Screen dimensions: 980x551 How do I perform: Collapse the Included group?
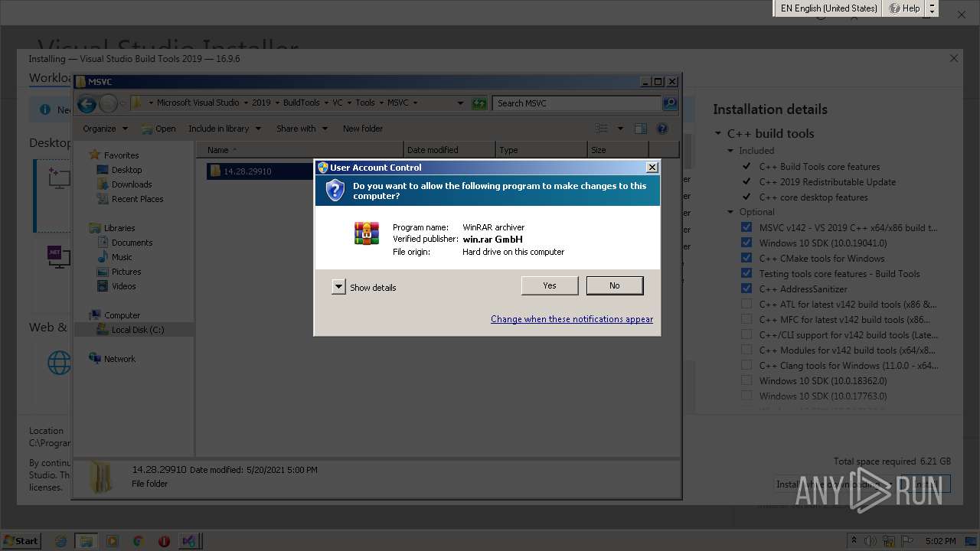coord(730,151)
